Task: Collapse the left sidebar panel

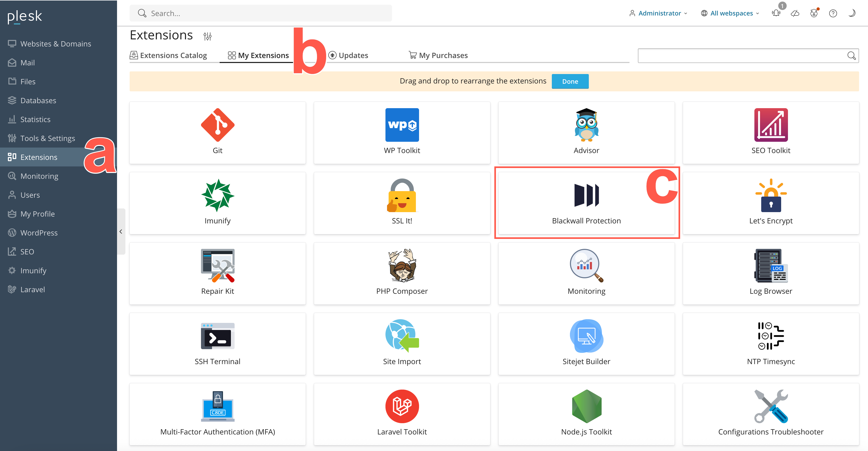Action: click(x=121, y=232)
